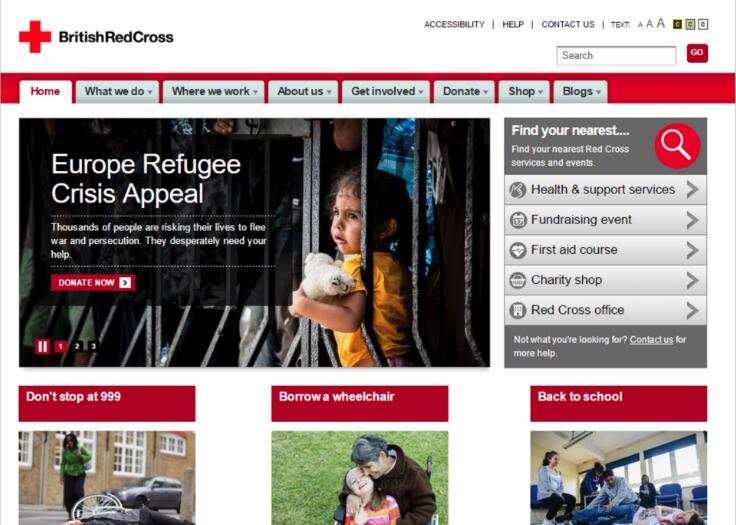Viewport: 736px width, 525px height.
Task: Pause the hero image slideshow
Action: [43, 347]
